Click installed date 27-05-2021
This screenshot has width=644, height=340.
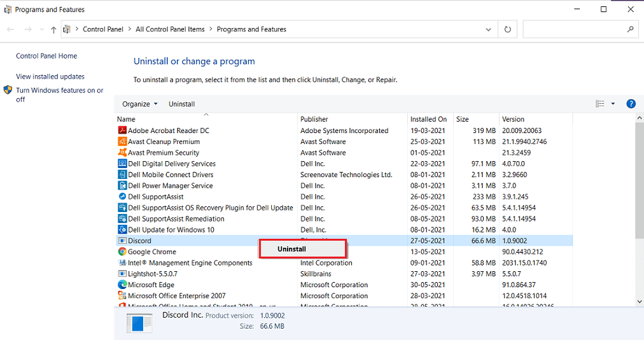pyautogui.click(x=428, y=241)
